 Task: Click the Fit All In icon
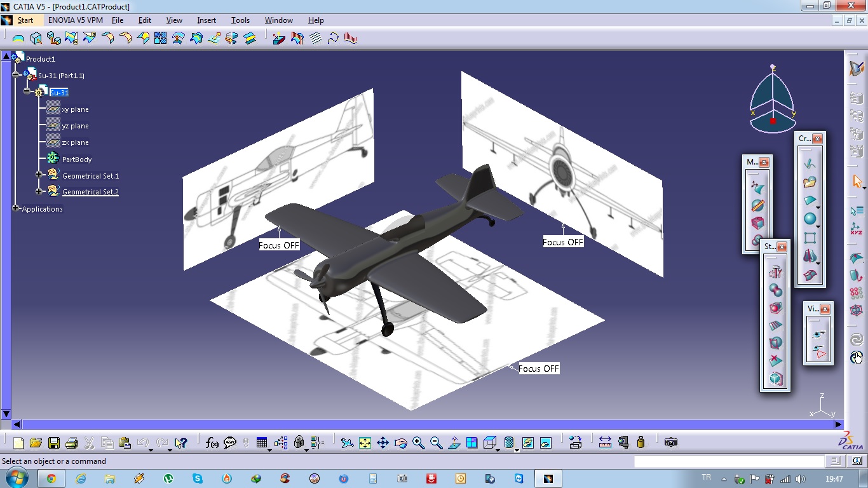click(365, 443)
